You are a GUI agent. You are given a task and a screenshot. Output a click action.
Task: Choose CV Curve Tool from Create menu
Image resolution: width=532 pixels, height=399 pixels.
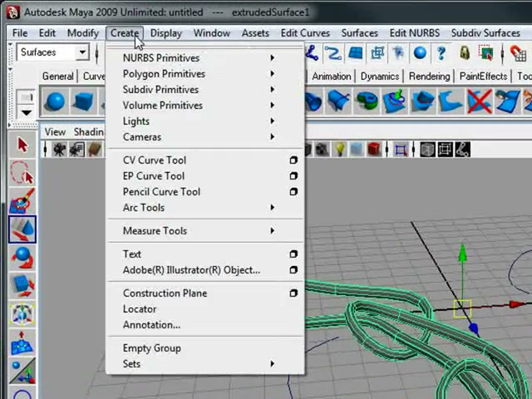(x=155, y=160)
